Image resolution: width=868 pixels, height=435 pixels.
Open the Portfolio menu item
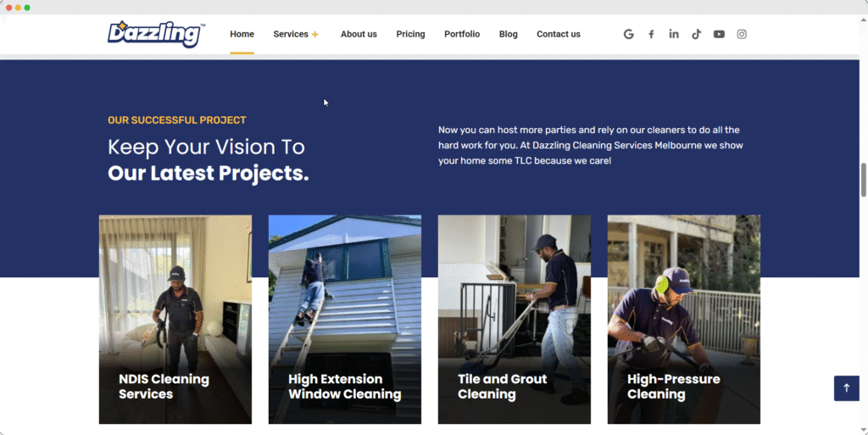coord(462,34)
